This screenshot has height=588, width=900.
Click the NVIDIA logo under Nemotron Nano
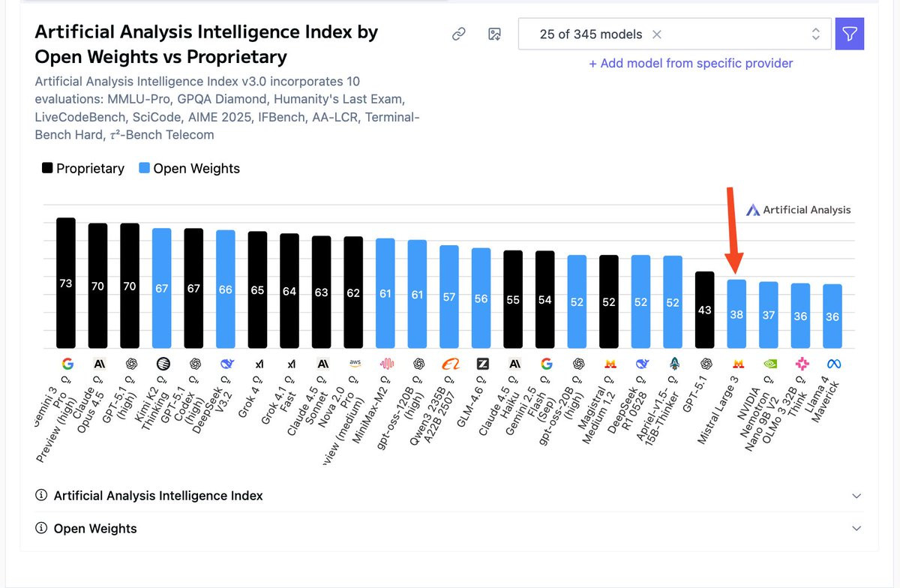point(769,364)
